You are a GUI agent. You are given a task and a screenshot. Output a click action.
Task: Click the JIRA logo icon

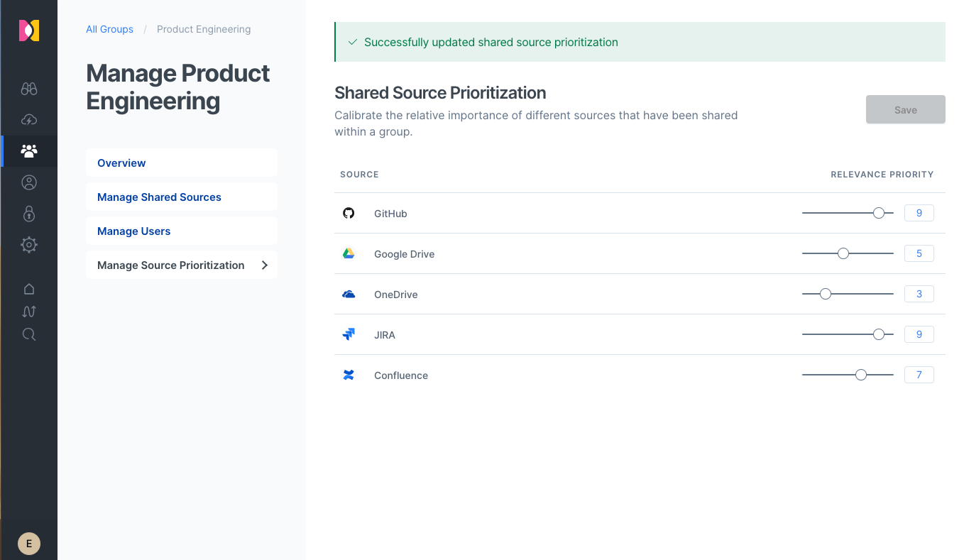pos(349,334)
